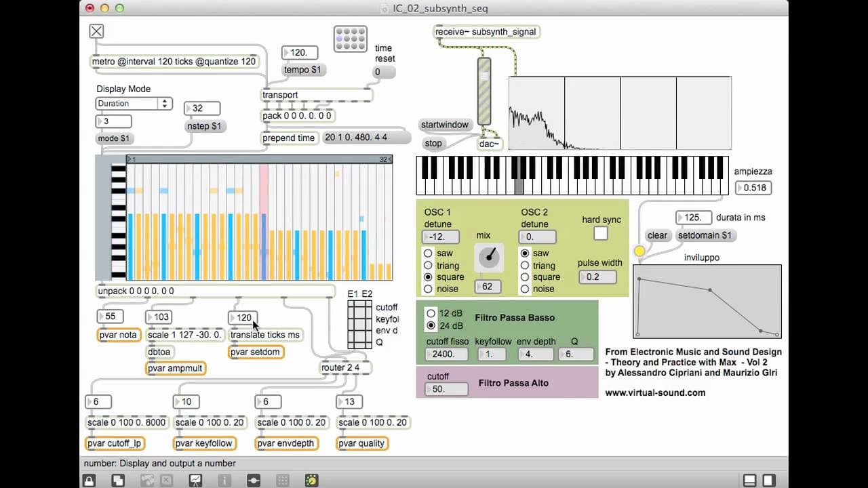This screenshot has width=868, height=488.
Task: Click the stop message button
Action: click(433, 144)
